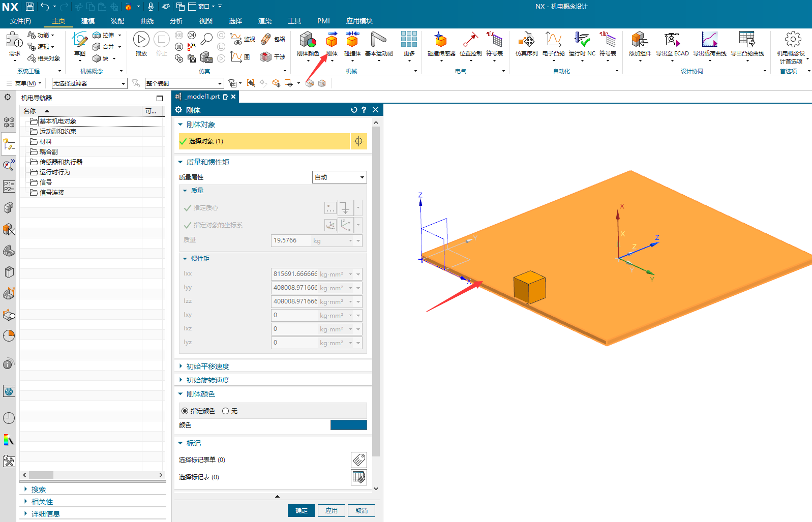The width and height of the screenshot is (812, 522).
Task: Collapse the 标记 section
Action: 180,443
